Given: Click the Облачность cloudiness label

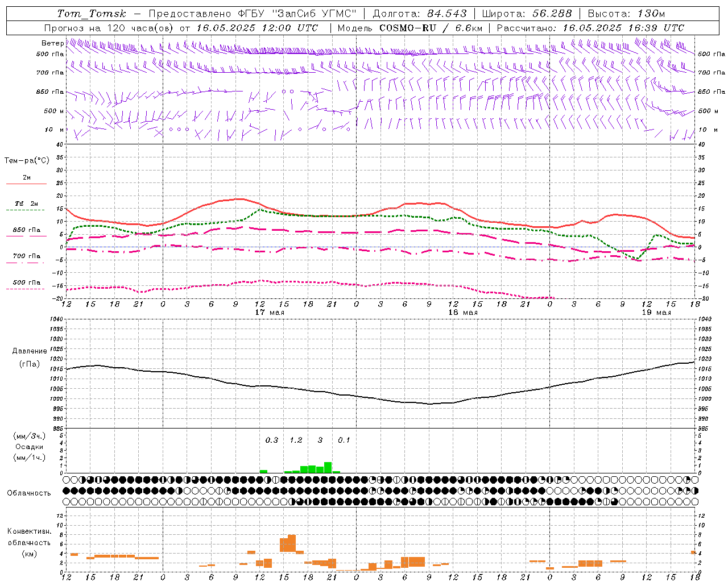Looking at the screenshot, I should [x=29, y=493].
